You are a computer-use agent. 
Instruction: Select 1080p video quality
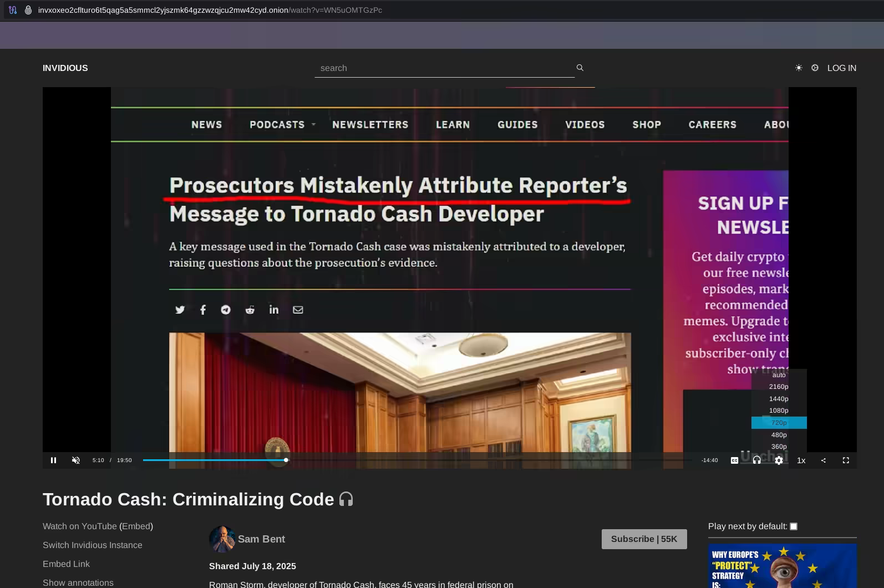[779, 410]
